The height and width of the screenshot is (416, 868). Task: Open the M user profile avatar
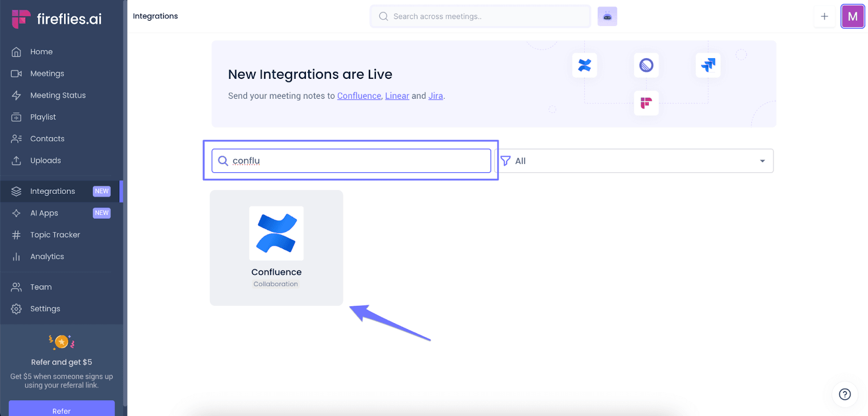[x=852, y=16]
